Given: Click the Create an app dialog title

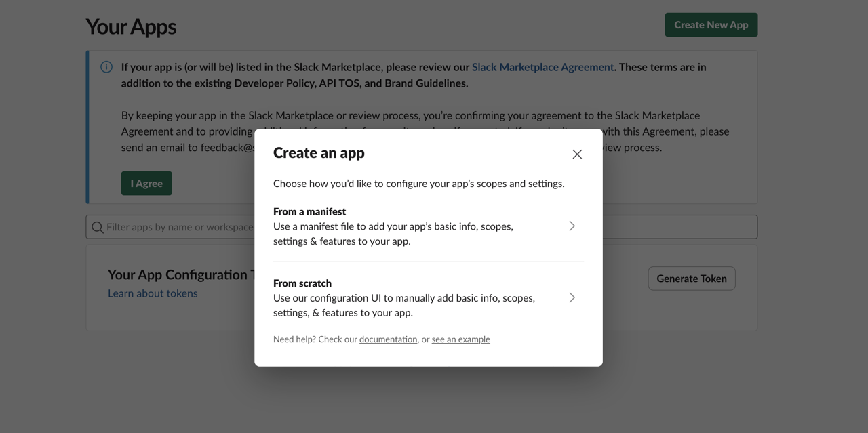Looking at the screenshot, I should [x=319, y=153].
